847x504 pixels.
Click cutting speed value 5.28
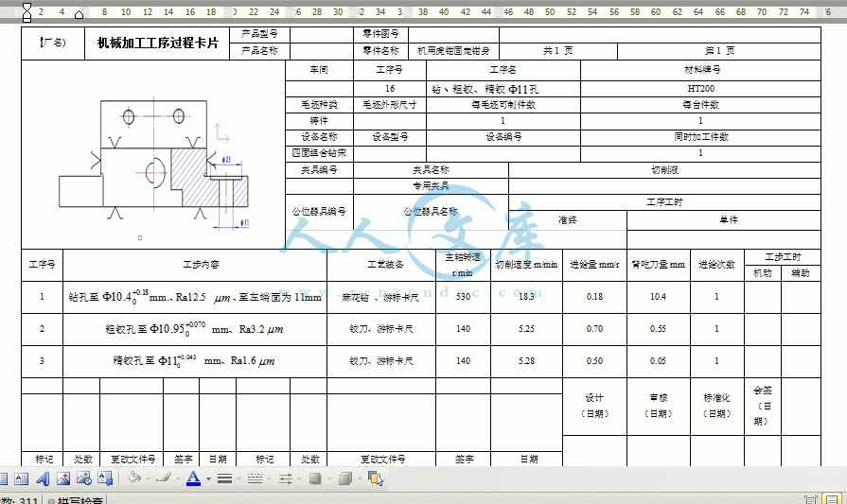(526, 361)
